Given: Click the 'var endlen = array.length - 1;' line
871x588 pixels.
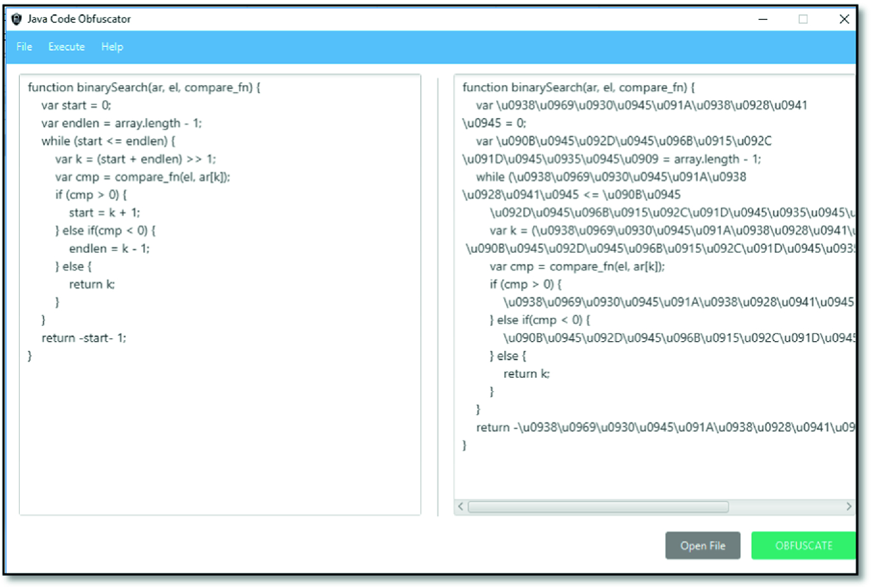Looking at the screenshot, I should (122, 123).
